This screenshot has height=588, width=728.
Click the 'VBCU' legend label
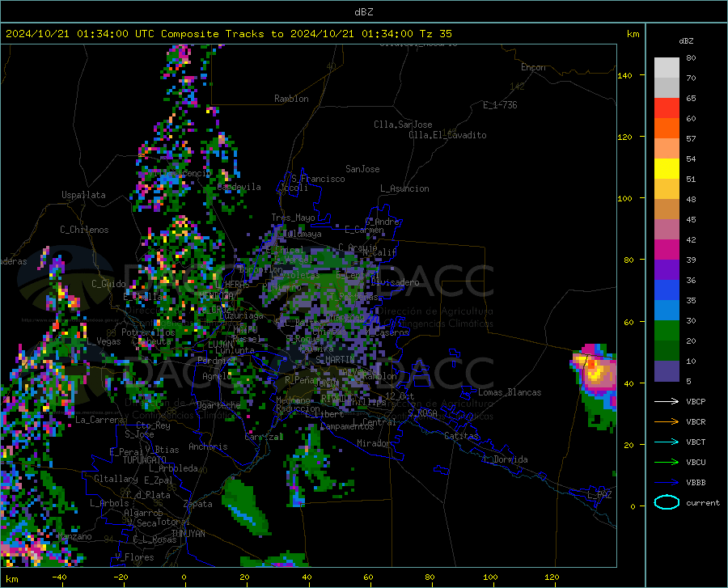pos(696,463)
